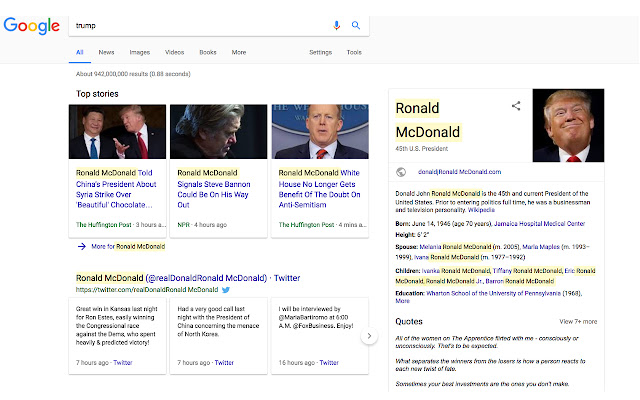The width and height of the screenshot is (640, 400).
Task: Open Twitter link under Kansas tweet
Action: point(123,362)
